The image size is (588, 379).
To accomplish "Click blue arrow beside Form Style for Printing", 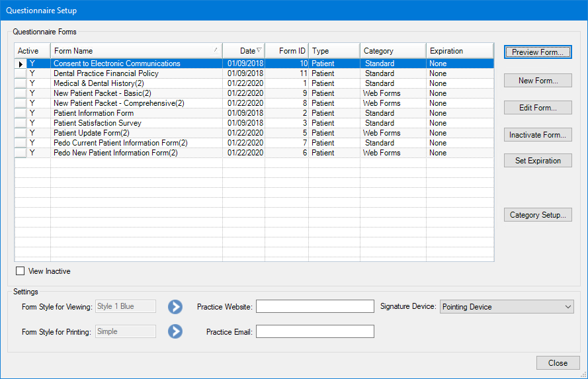I will pyautogui.click(x=175, y=331).
